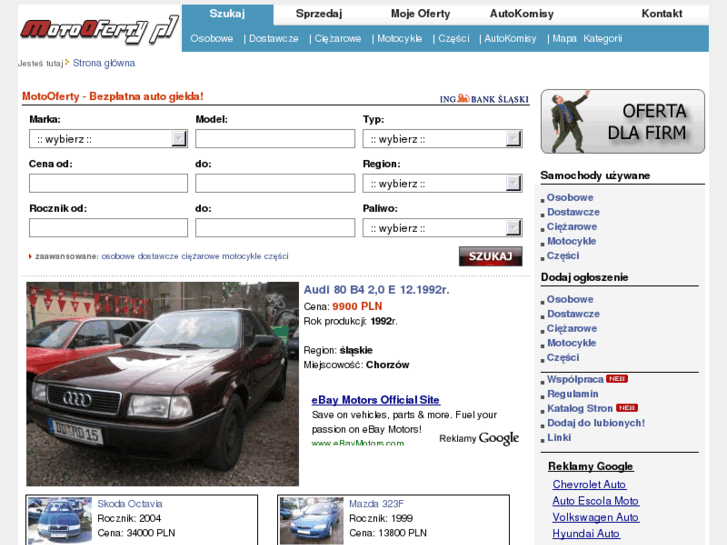Open the Audi 80 B4 2,0 E listing title
The width and height of the screenshot is (727, 545).
click(x=376, y=290)
